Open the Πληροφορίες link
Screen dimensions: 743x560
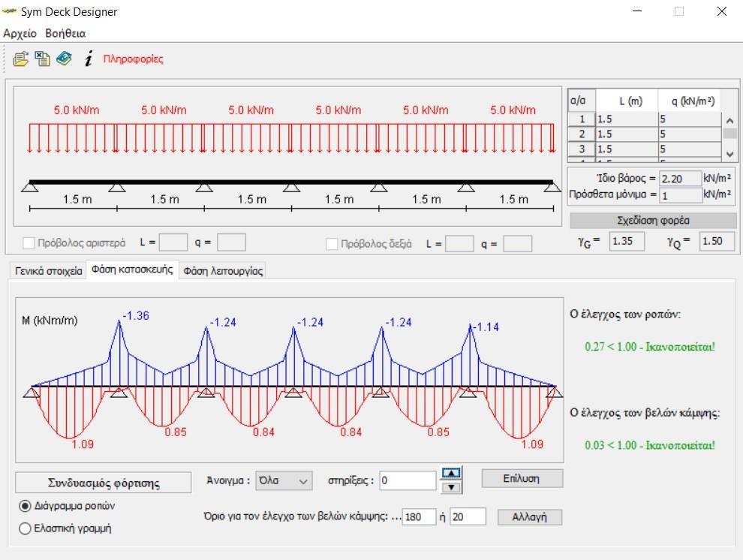click(x=133, y=59)
